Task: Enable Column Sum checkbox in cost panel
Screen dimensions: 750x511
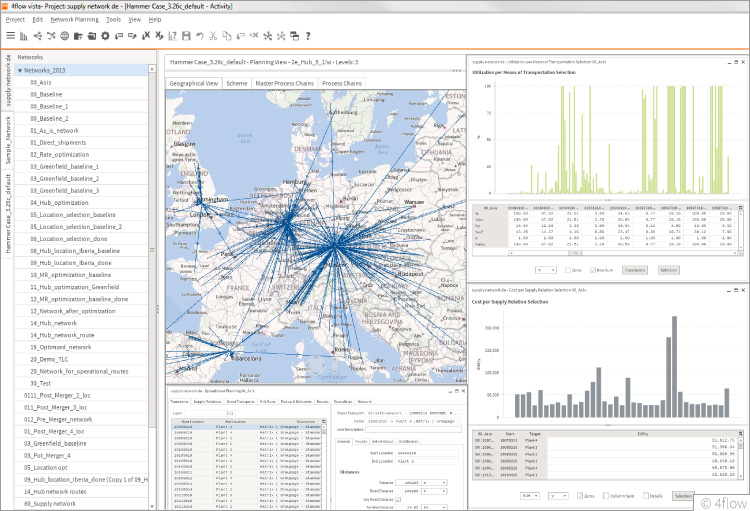Action: [608, 495]
